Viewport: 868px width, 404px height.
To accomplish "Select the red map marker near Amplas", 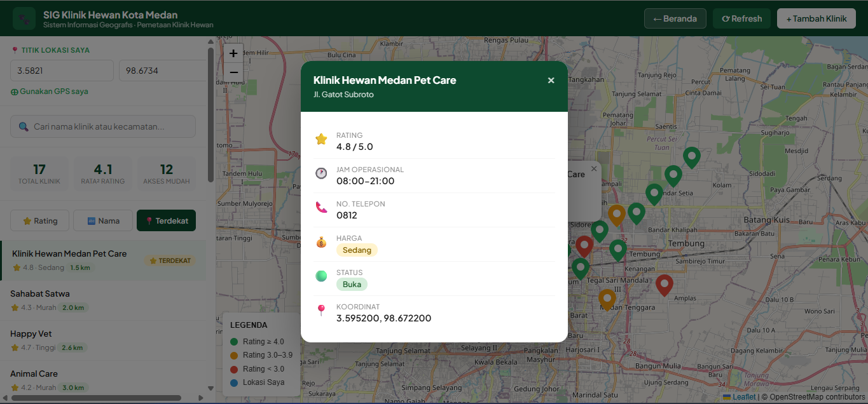I will click(665, 285).
